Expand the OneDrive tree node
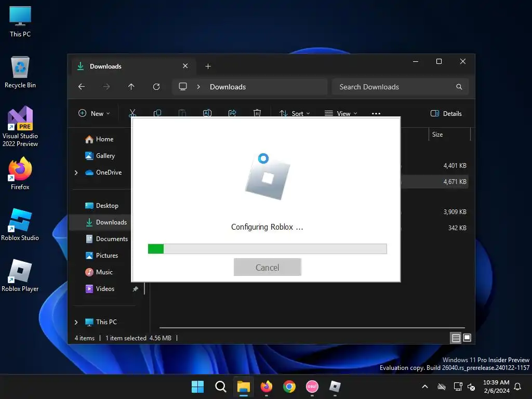The height and width of the screenshot is (399, 532). (76, 172)
